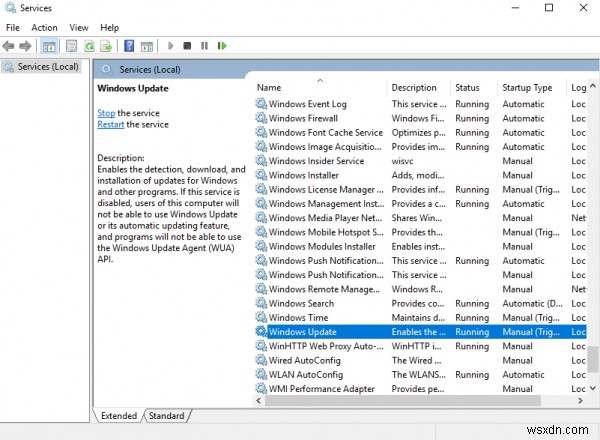Click gear icon of Windows Modules Installer
This screenshot has height=440, width=600.
(261, 246)
